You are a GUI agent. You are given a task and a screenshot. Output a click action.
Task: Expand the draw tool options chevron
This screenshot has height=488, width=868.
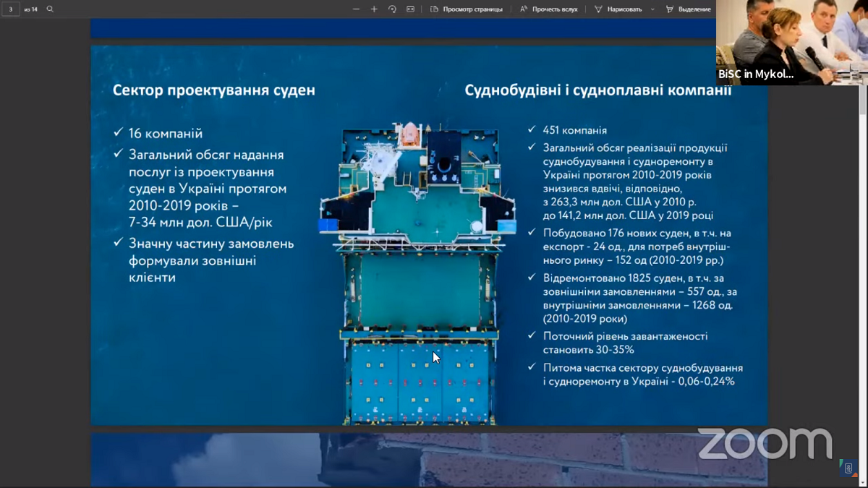coord(652,9)
